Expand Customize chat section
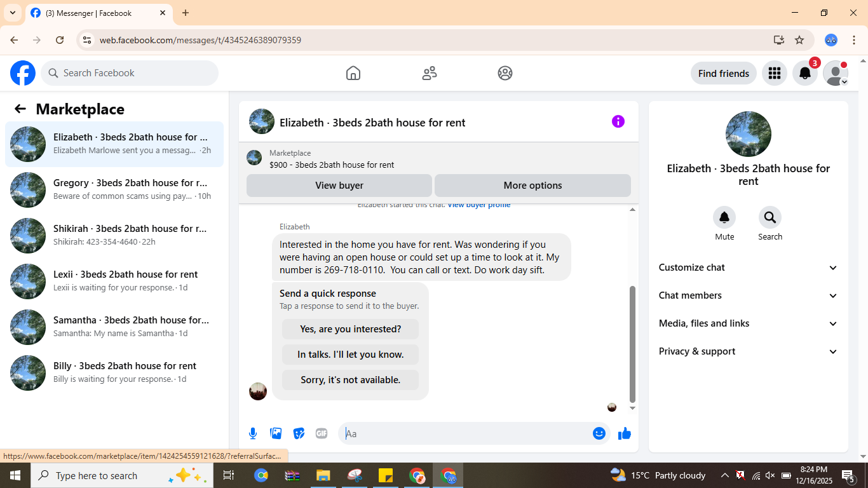This screenshot has height=488, width=868. point(749,268)
